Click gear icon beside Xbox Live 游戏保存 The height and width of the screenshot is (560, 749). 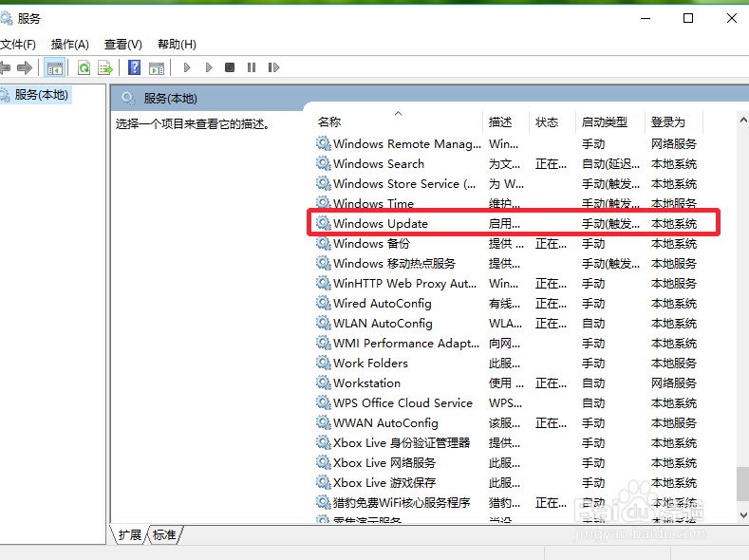(x=324, y=482)
